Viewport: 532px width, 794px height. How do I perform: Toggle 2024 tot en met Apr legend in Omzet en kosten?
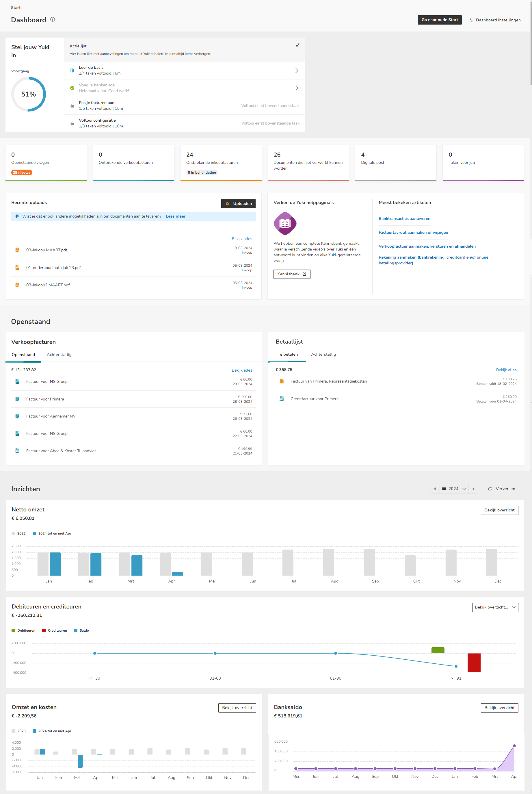click(52, 731)
